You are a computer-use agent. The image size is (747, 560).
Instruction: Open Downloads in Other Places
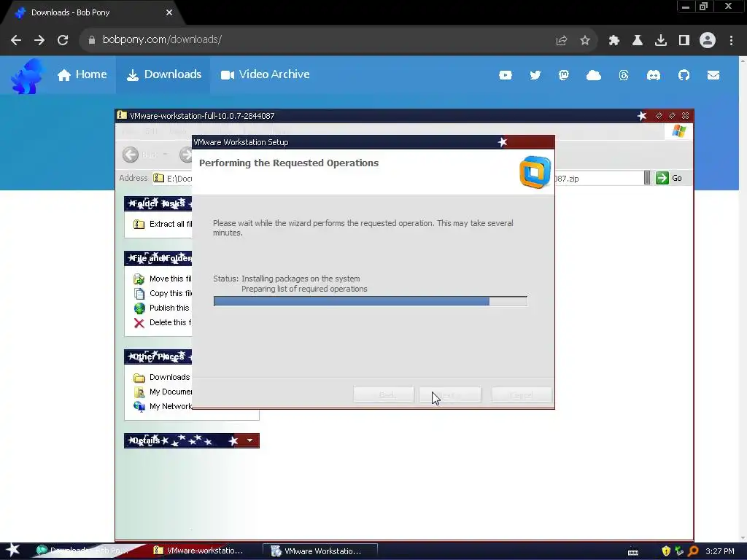162,378
